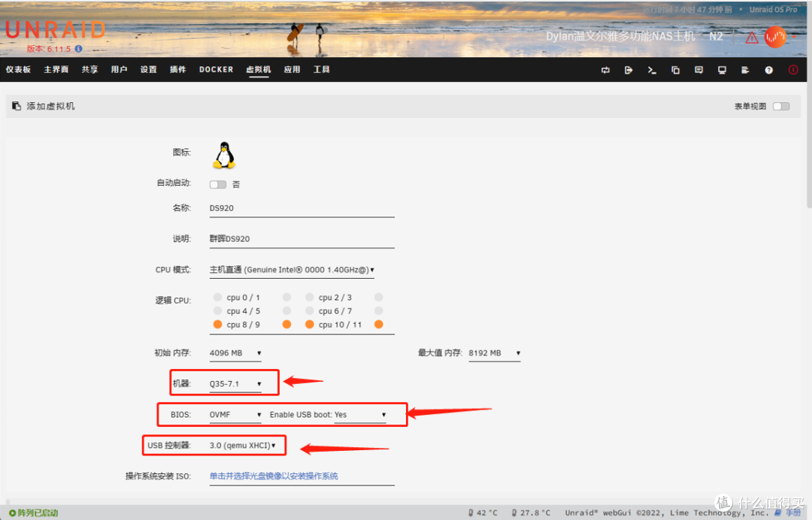Uncheck the cpu 11 checkbox

pos(378,324)
